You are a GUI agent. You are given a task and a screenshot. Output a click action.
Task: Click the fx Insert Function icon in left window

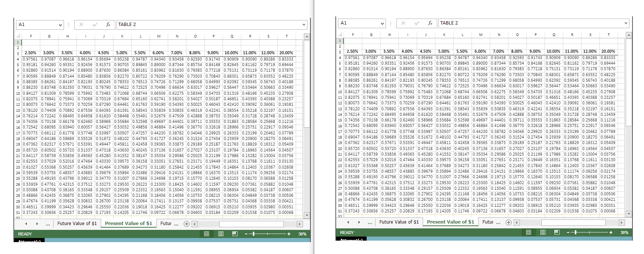[x=108, y=25]
